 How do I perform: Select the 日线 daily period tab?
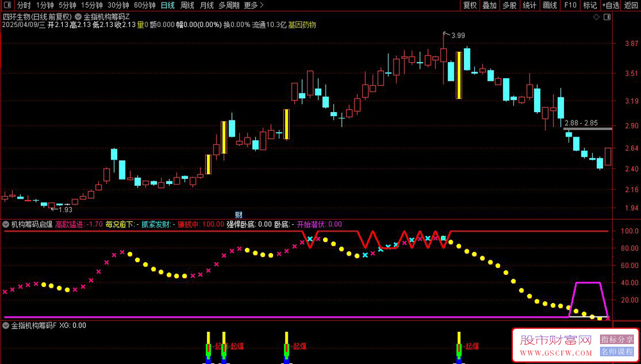(x=167, y=5)
